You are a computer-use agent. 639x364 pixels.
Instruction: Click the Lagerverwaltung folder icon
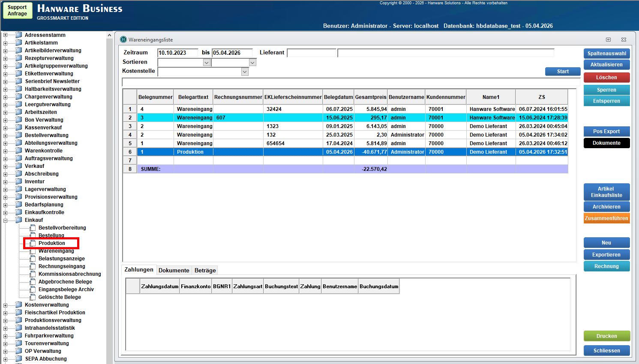point(18,189)
